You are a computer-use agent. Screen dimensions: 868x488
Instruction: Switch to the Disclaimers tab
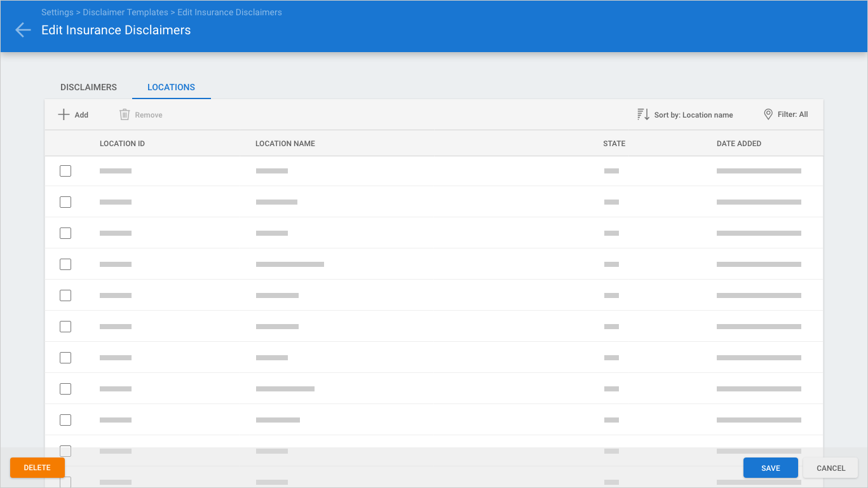(88, 87)
